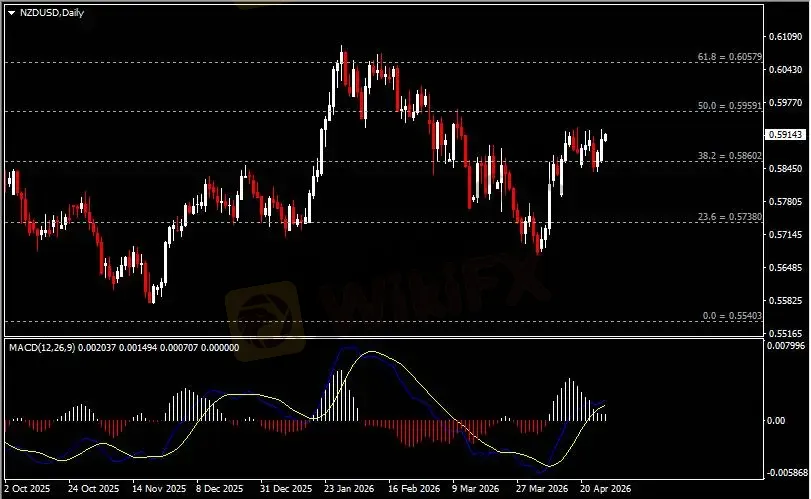Click the 0.60430 price axis value
Screen dimensions: 811x499
click(x=785, y=69)
